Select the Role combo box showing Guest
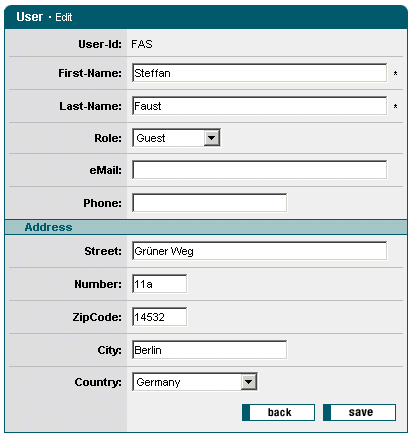 pyautogui.click(x=176, y=138)
